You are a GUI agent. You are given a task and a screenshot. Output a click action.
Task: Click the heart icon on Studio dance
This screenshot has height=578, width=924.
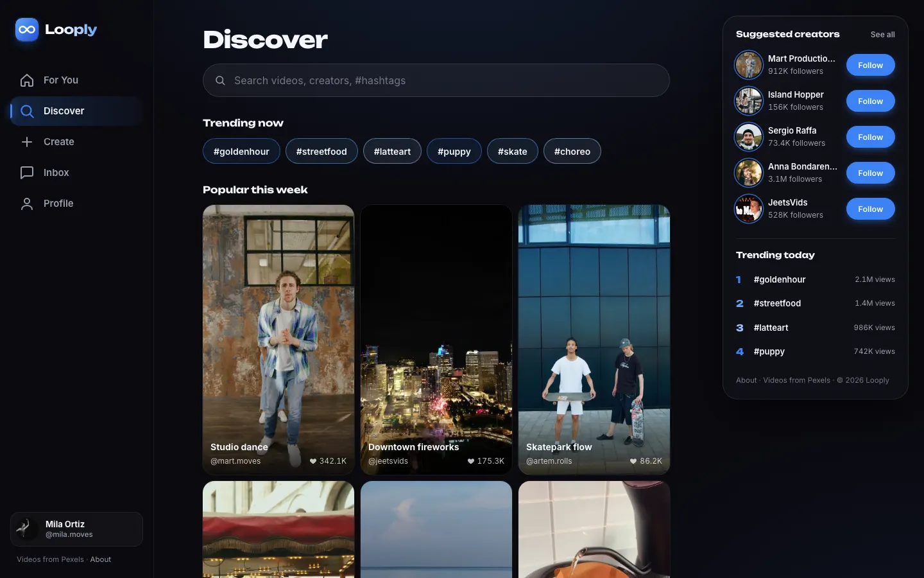(x=313, y=461)
